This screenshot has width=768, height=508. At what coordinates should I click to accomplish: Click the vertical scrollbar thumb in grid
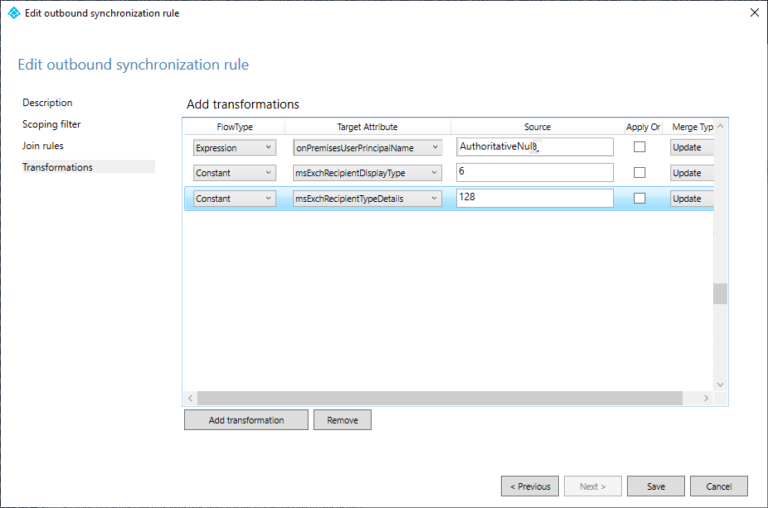(720, 293)
